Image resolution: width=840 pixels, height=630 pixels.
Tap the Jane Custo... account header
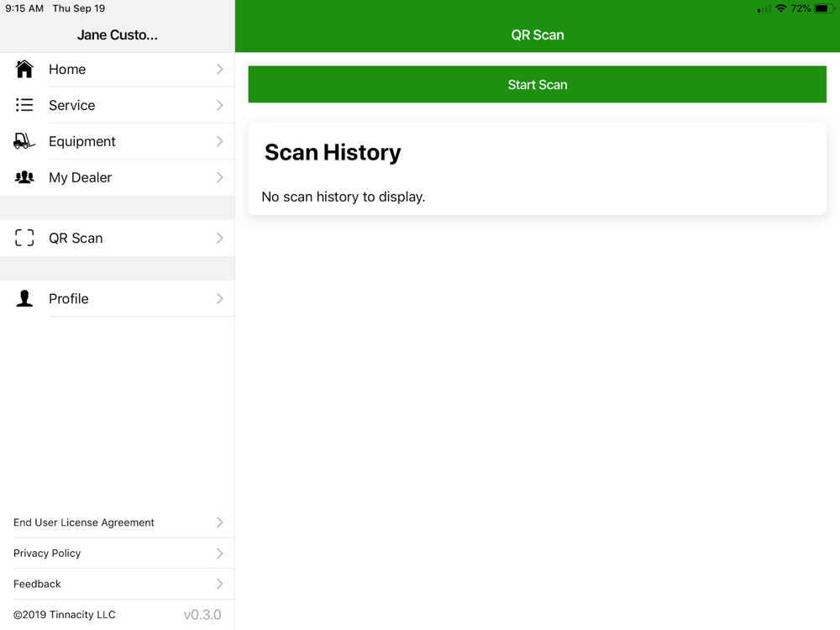tap(117, 34)
